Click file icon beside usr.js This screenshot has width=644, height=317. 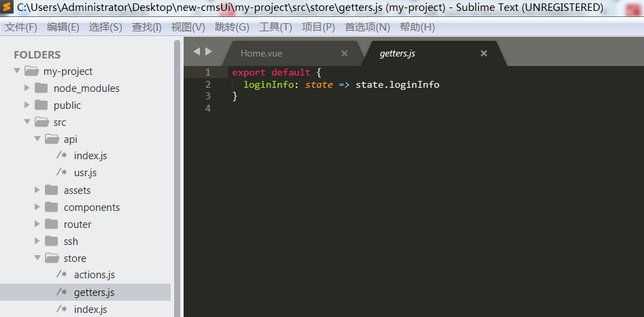(62, 173)
